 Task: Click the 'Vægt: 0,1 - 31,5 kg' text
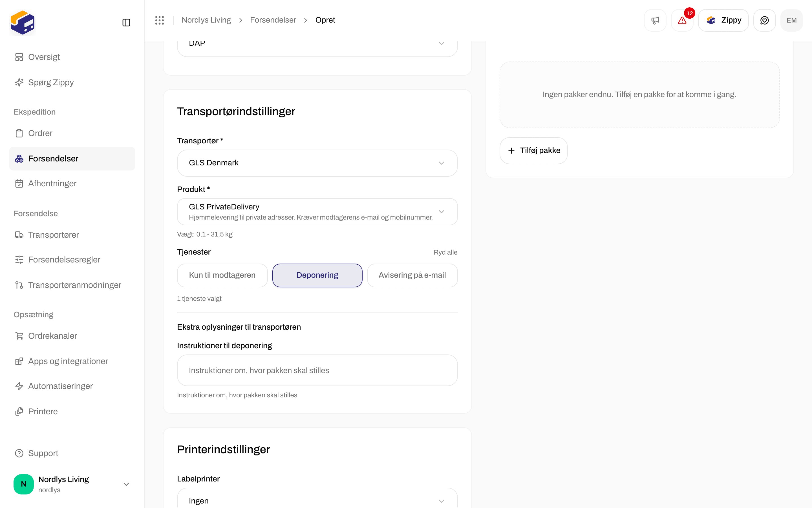(x=205, y=234)
